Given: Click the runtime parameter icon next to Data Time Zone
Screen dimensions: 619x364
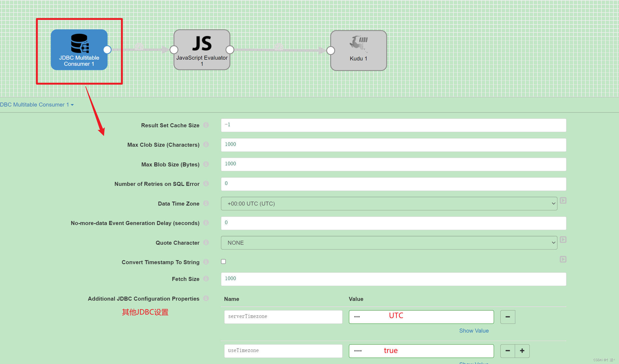Looking at the screenshot, I should [x=563, y=200].
